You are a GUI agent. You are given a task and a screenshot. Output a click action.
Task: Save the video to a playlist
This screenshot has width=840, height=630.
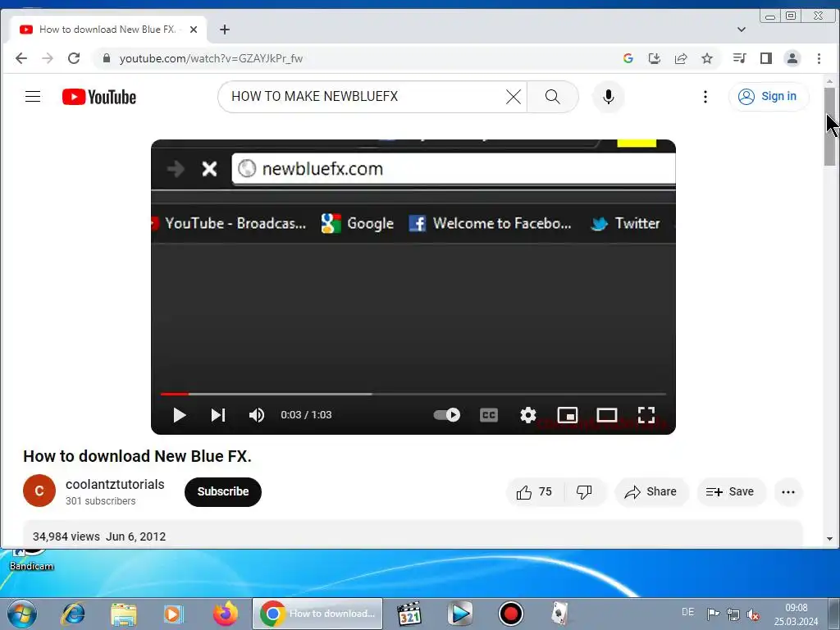pos(730,492)
